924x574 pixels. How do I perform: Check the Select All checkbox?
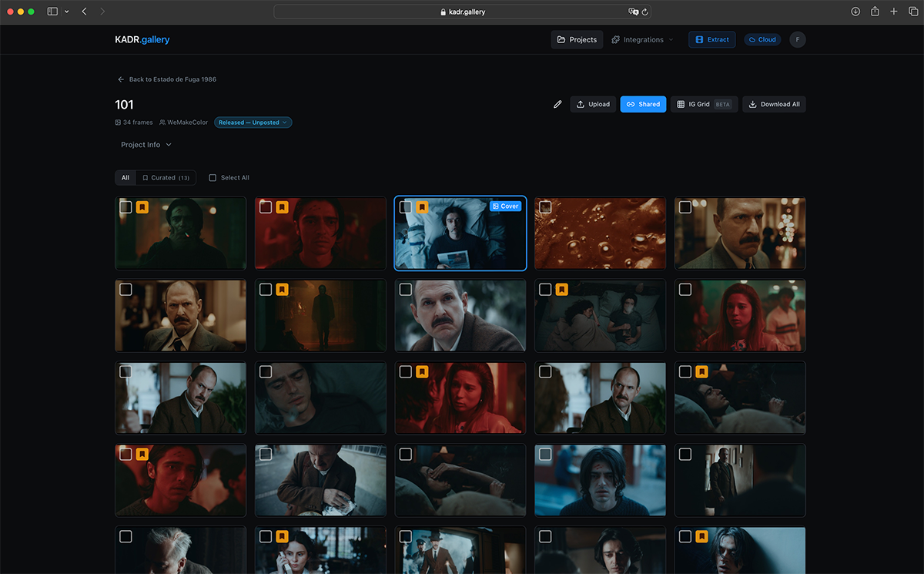click(x=213, y=178)
